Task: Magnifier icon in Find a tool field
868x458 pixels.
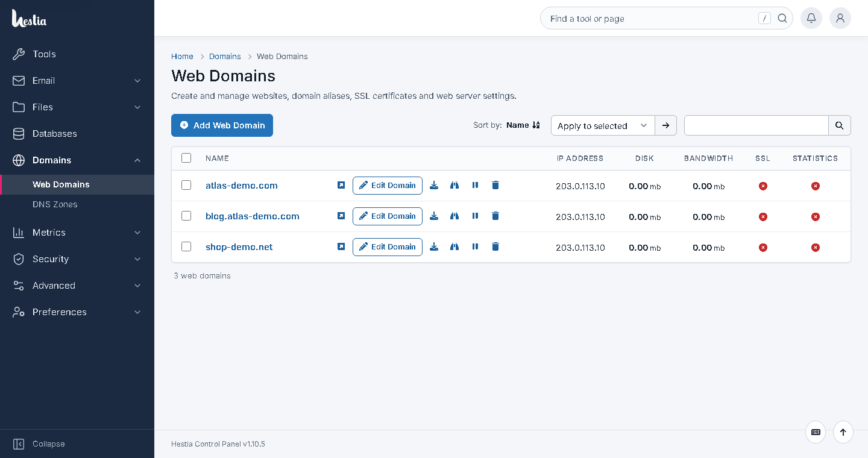Action: 782,18
